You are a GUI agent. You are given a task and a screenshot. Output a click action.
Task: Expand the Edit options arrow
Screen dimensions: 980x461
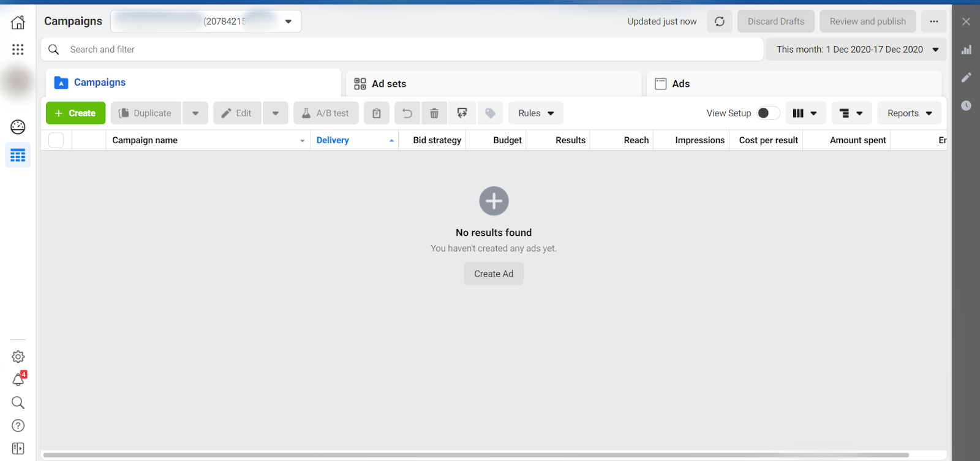pos(276,113)
